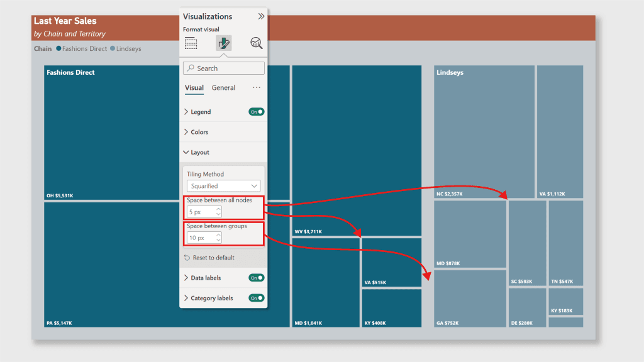Click the Search box in Visualizations
Screen dimensions: 644x362
click(224, 68)
